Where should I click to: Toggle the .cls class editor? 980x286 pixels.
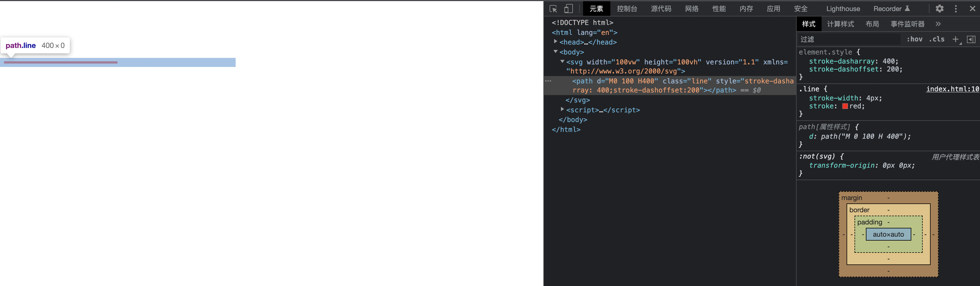[x=937, y=39]
